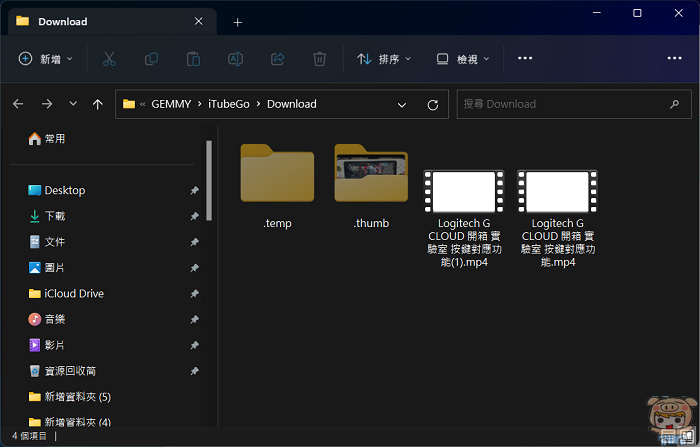The width and height of the screenshot is (700, 447).
Task: Open the See more three-dots toolbar menu
Action: [525, 59]
